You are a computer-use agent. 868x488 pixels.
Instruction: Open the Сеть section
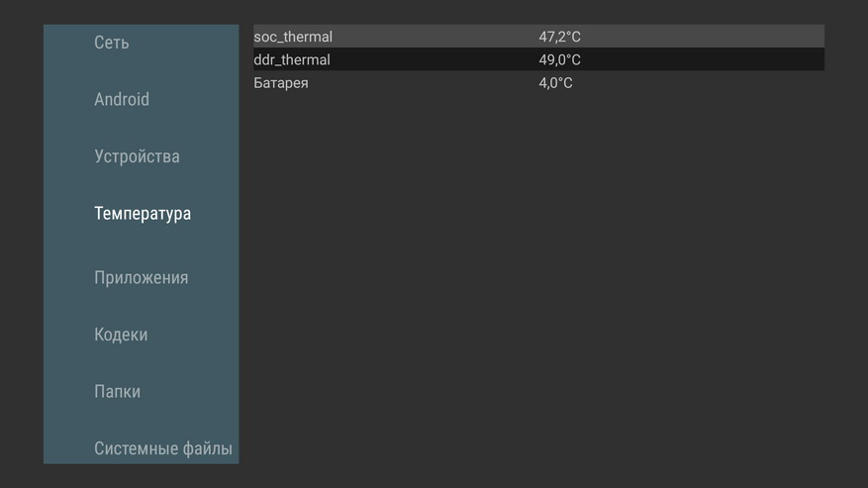pos(112,43)
